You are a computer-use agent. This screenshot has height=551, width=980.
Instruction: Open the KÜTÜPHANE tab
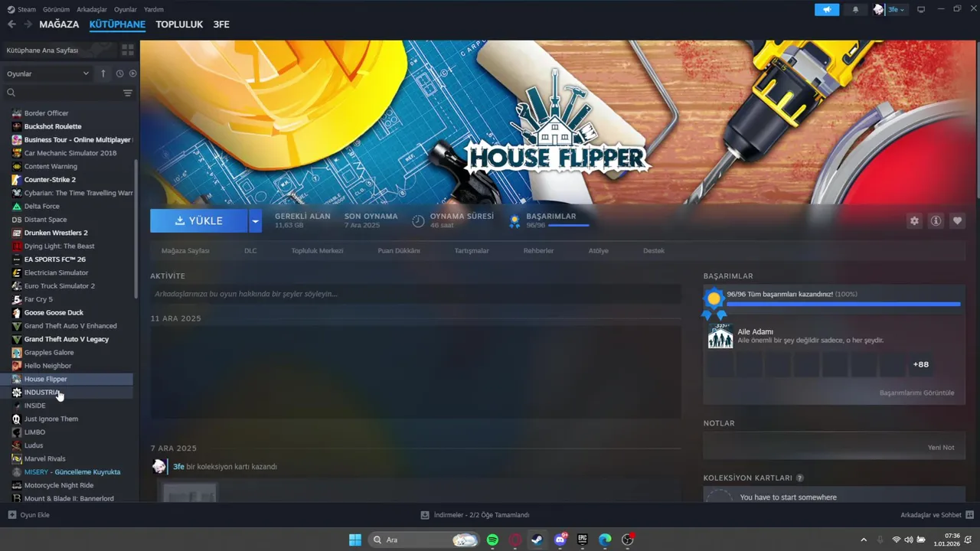coord(117,24)
